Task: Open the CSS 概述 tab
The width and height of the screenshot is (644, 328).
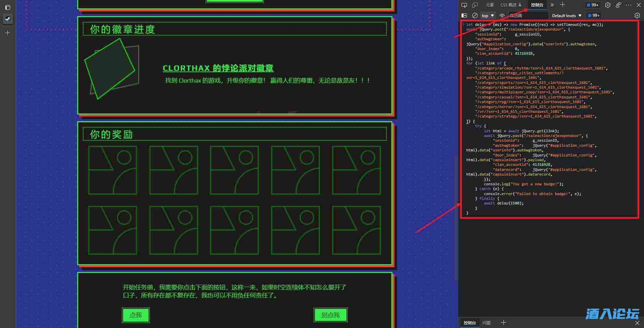Action: (511, 5)
